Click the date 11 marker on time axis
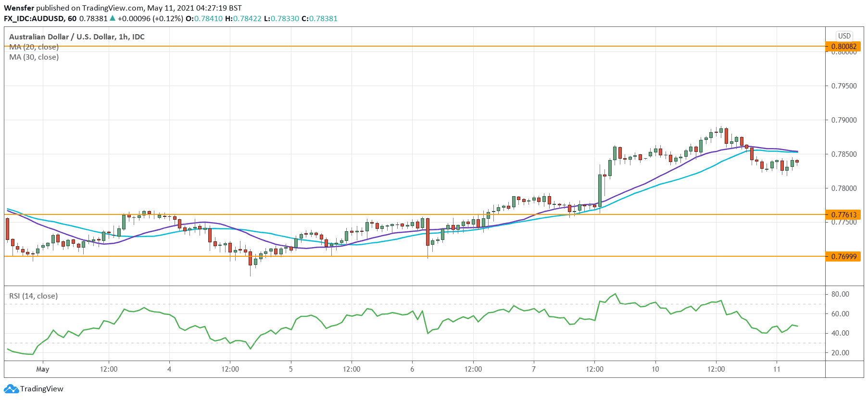The height and width of the screenshot is (400, 868). [x=777, y=369]
